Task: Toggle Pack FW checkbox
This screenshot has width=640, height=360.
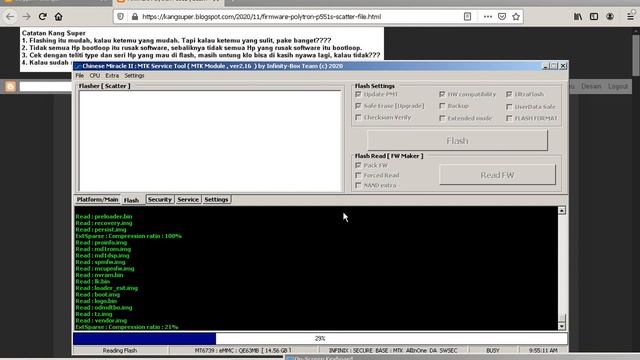Action: [358, 165]
